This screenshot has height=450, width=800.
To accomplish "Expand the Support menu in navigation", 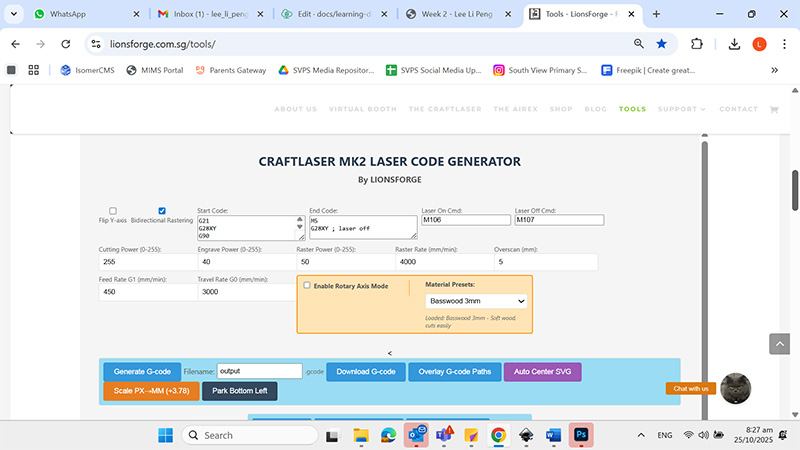I will coord(681,109).
